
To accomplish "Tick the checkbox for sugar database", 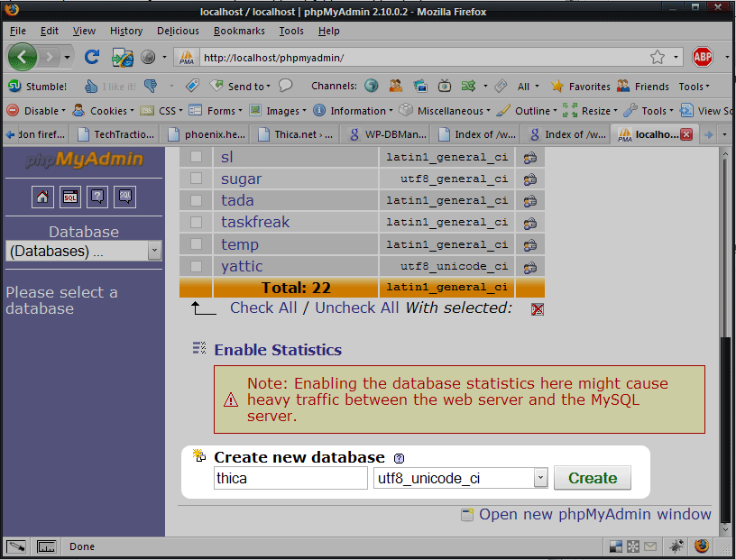I will (196, 178).
